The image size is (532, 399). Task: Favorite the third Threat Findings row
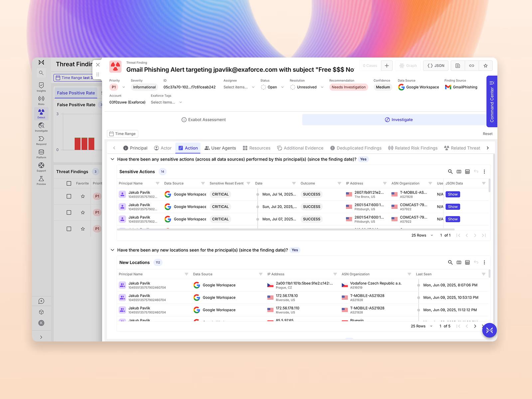83,229
